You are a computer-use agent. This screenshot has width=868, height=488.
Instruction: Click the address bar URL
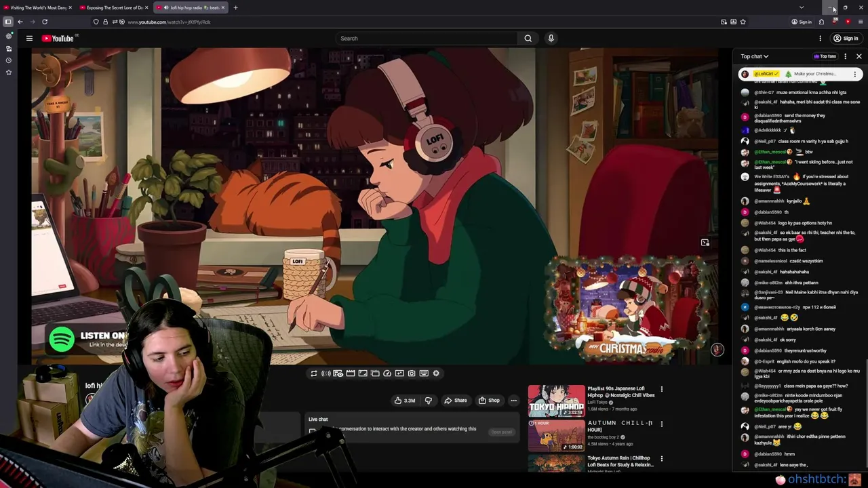[x=169, y=22]
